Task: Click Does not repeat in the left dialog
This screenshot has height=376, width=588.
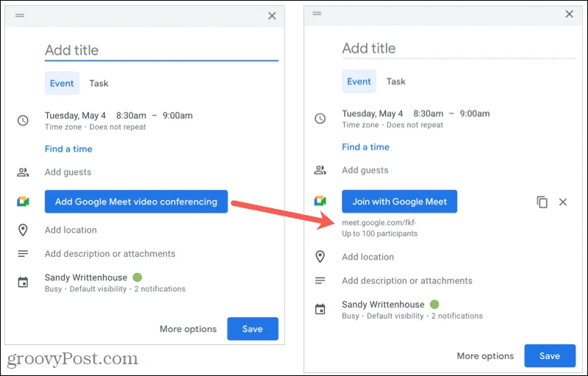Action: pyautogui.click(x=118, y=127)
